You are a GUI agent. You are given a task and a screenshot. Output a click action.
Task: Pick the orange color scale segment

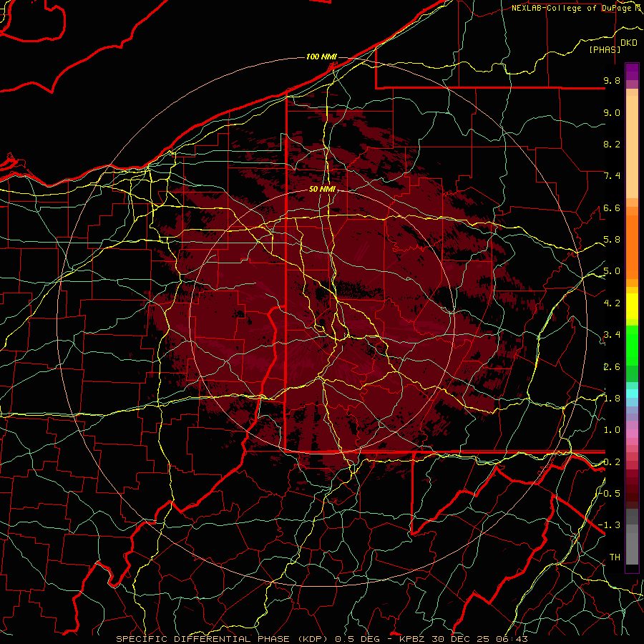(632, 248)
